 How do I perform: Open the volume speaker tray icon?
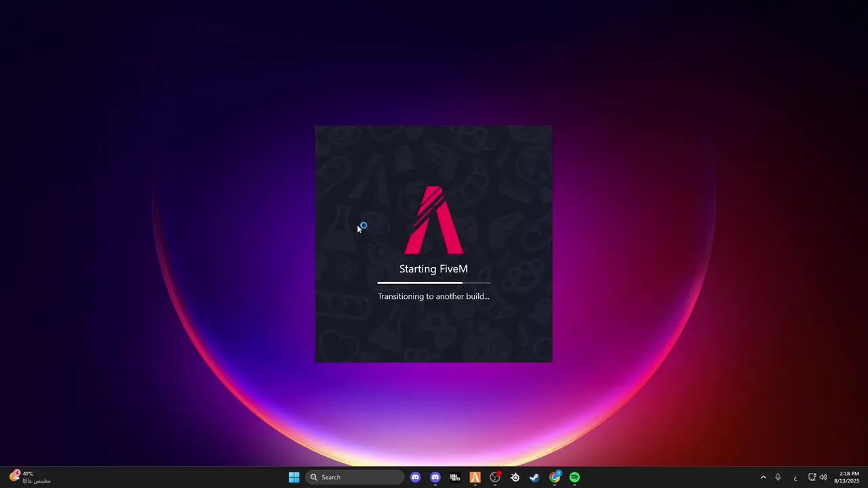click(823, 477)
